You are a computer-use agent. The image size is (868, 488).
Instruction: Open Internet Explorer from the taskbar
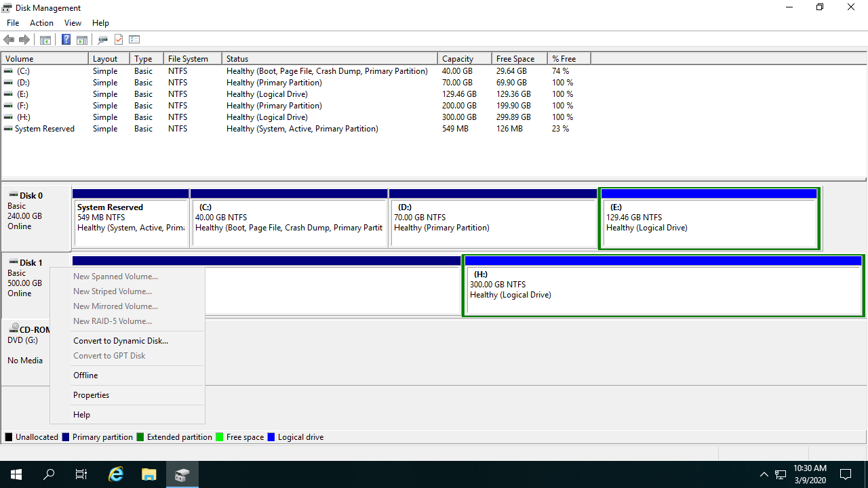116,474
